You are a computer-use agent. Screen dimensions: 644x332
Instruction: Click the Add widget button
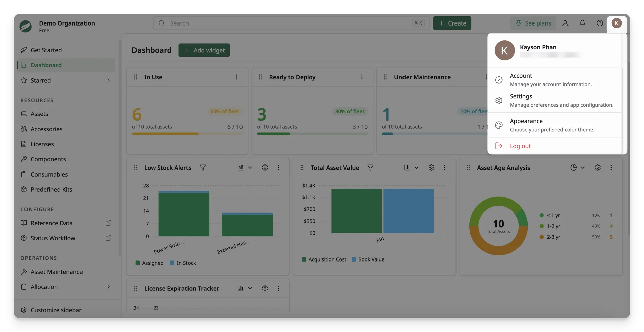204,50
